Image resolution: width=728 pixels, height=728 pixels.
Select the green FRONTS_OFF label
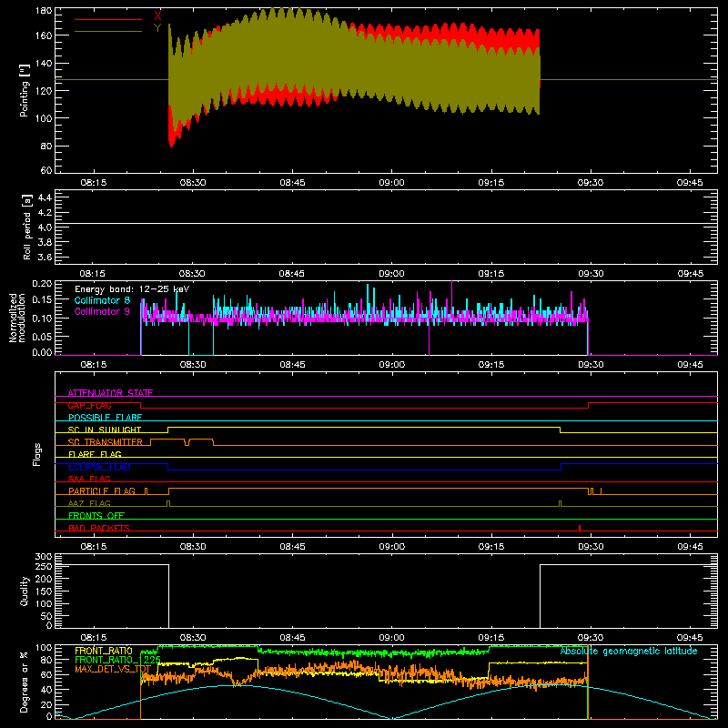coord(96,515)
